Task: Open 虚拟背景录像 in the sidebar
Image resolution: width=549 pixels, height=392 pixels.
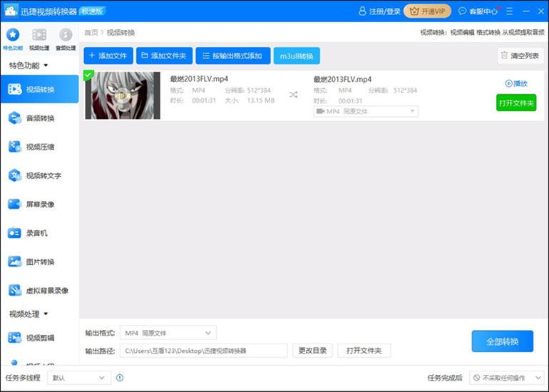Action: (x=39, y=290)
